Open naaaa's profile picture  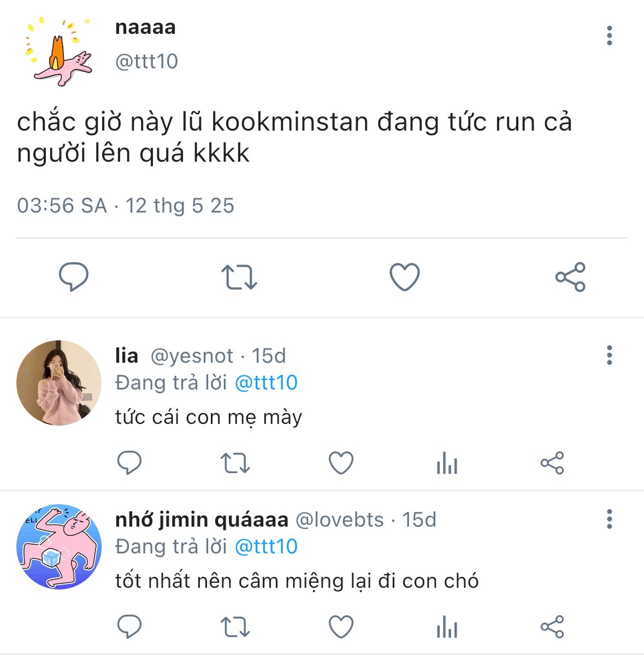[59, 51]
